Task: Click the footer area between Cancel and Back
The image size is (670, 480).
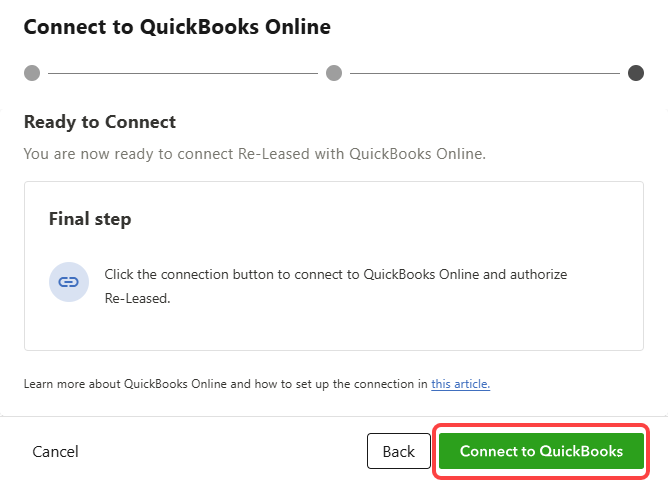Action: 220,452
